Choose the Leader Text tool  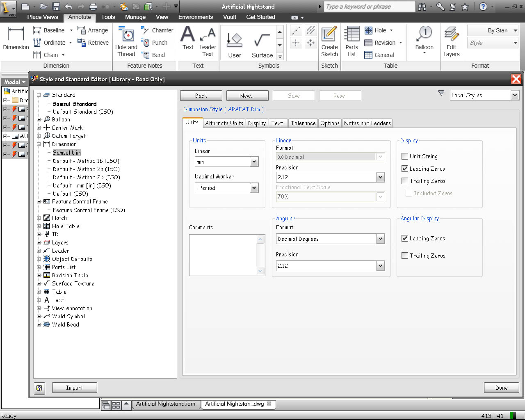click(x=208, y=41)
